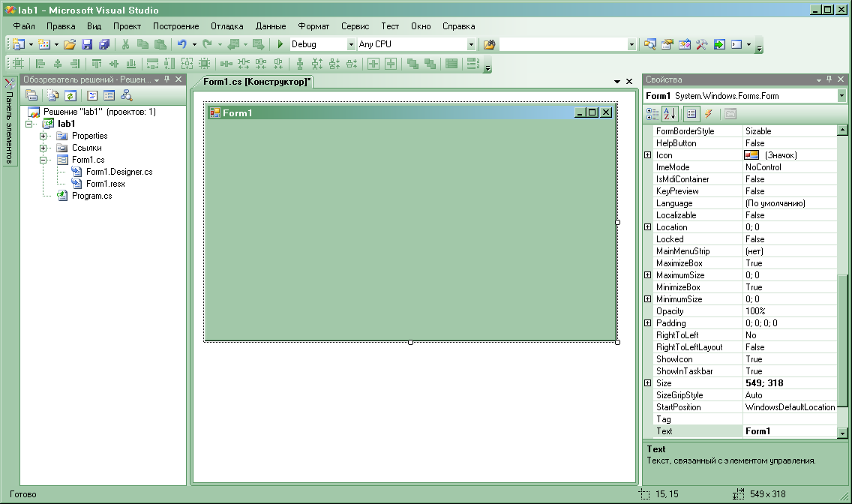Image resolution: width=852 pixels, height=504 pixels.
Task: Expand the Size property row
Action: (648, 383)
